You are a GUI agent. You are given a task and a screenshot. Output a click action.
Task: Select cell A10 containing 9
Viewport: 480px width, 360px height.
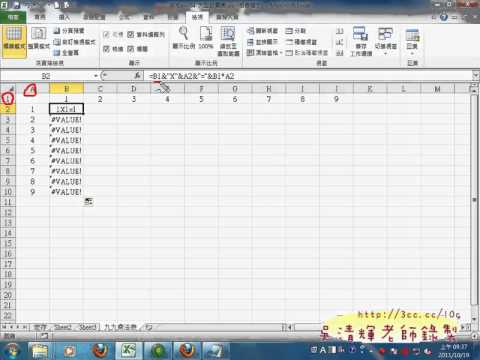tap(33, 192)
